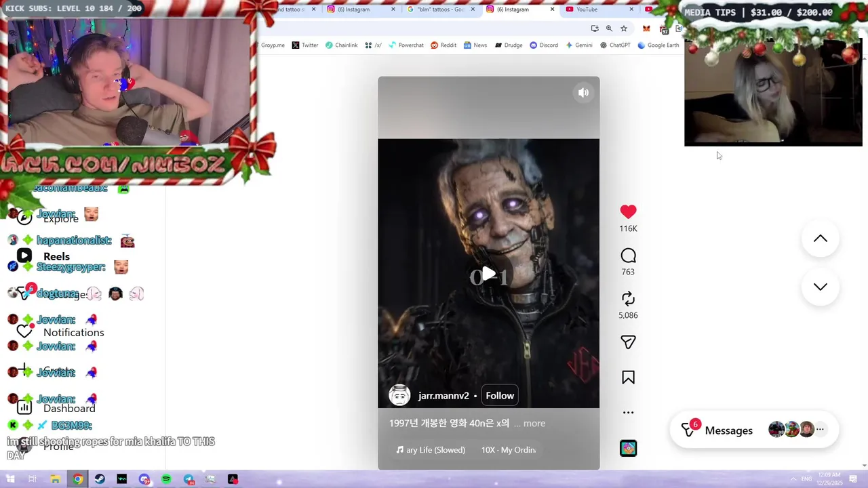Open the Windows Start menu
The image size is (868, 488).
coord(10,479)
